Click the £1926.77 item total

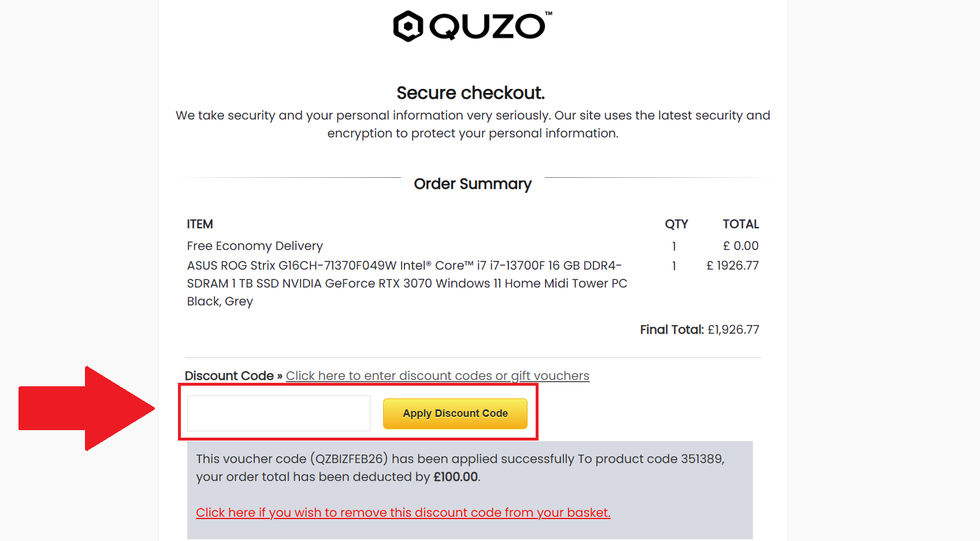pyautogui.click(x=733, y=266)
